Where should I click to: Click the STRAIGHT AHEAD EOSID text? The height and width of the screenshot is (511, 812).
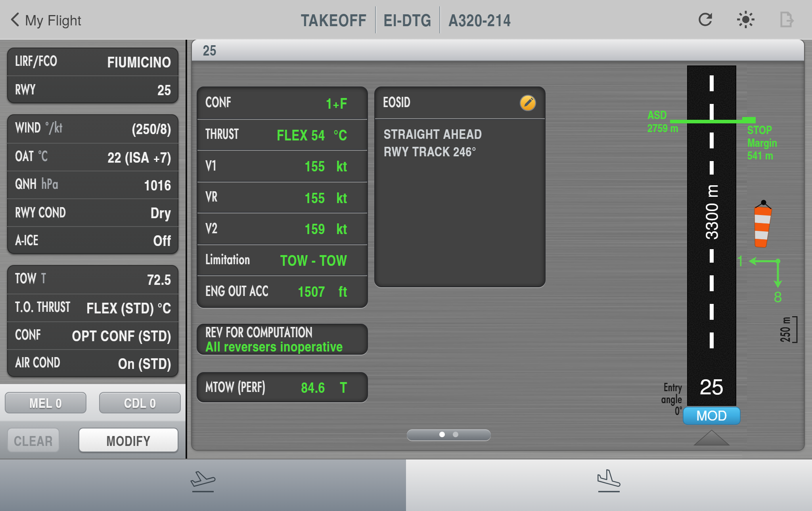coord(433,143)
